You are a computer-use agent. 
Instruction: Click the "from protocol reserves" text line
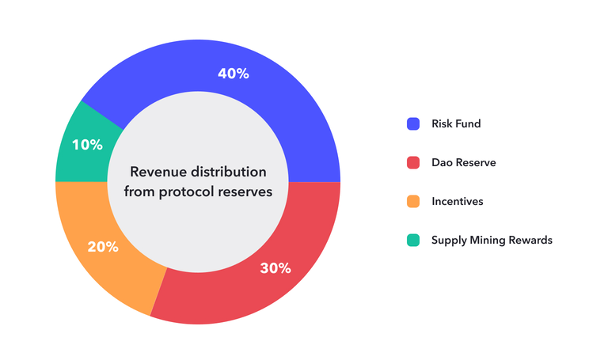click(x=198, y=191)
